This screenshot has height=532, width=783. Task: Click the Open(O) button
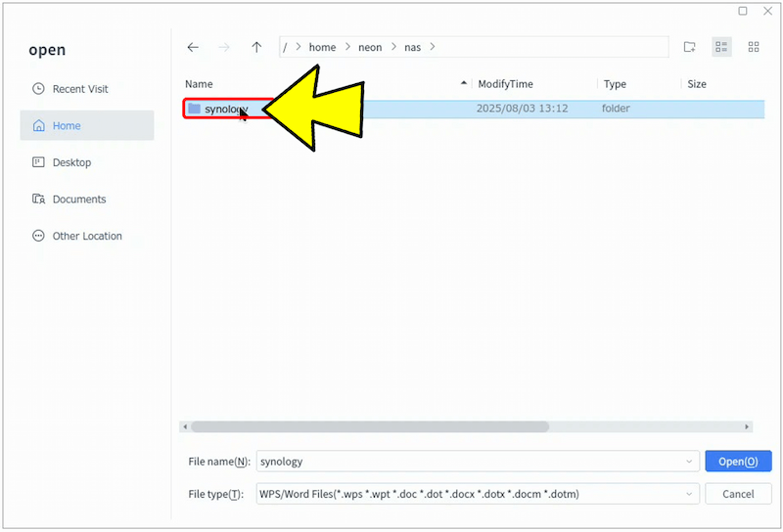(x=738, y=462)
